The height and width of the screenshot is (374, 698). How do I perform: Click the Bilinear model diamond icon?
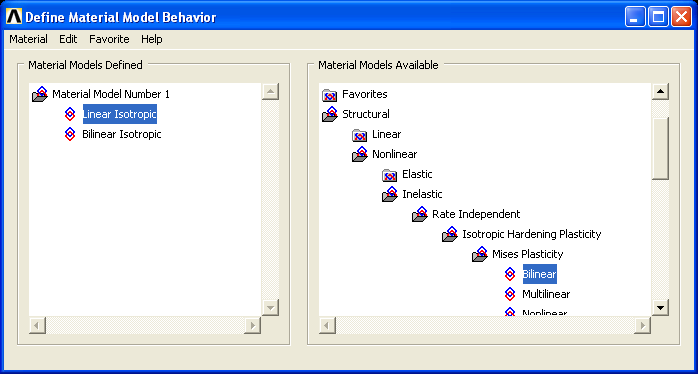(510, 274)
